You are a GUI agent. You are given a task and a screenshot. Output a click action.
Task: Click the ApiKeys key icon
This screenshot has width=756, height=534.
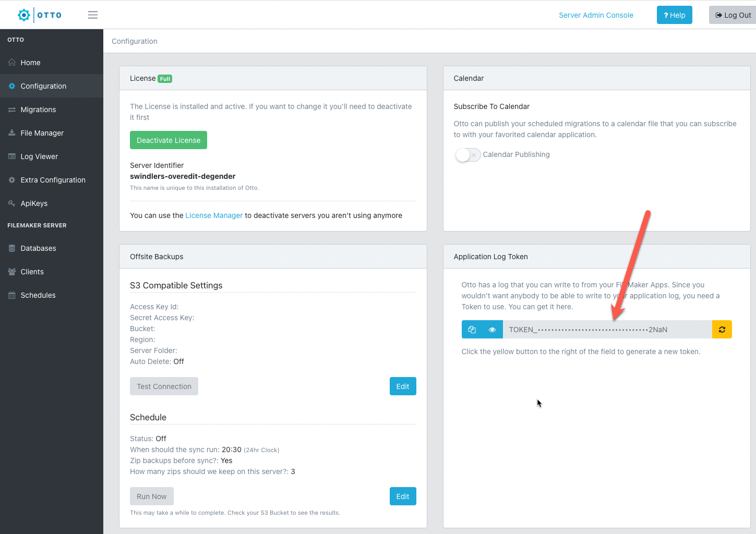[12, 203]
